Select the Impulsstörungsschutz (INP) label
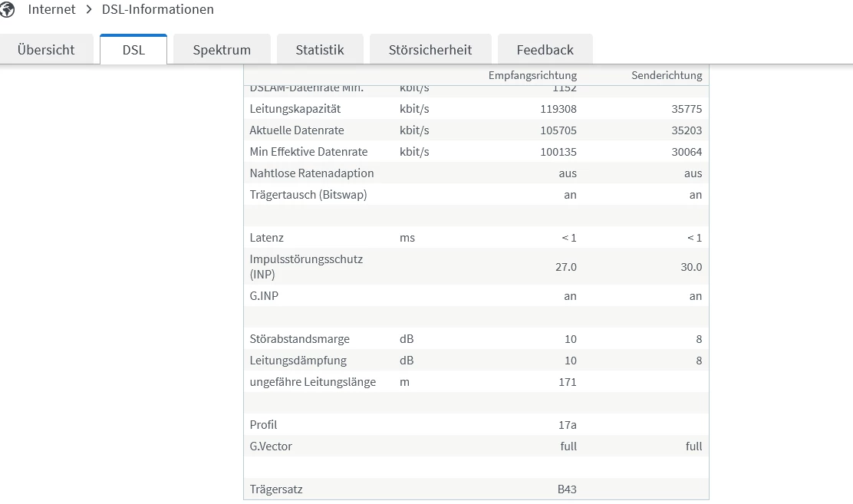The width and height of the screenshot is (853, 504). pos(306,266)
